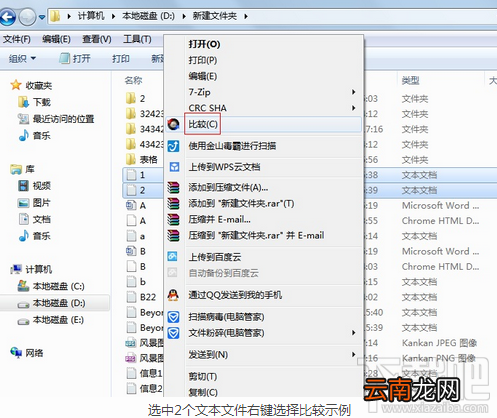The image size is (497, 418).
Task: Click the 金山毒霸 scan icon
Action: (x=173, y=146)
